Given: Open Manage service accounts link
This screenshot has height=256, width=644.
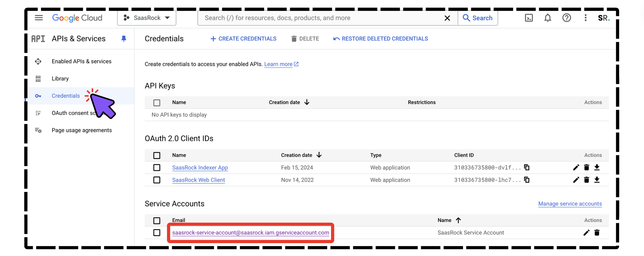Looking at the screenshot, I should pos(570,204).
